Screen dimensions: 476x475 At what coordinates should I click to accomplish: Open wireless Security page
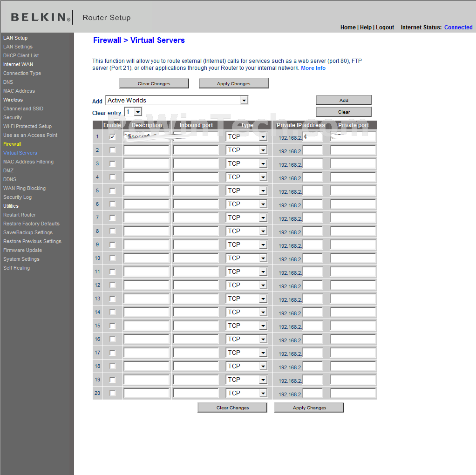pos(13,117)
